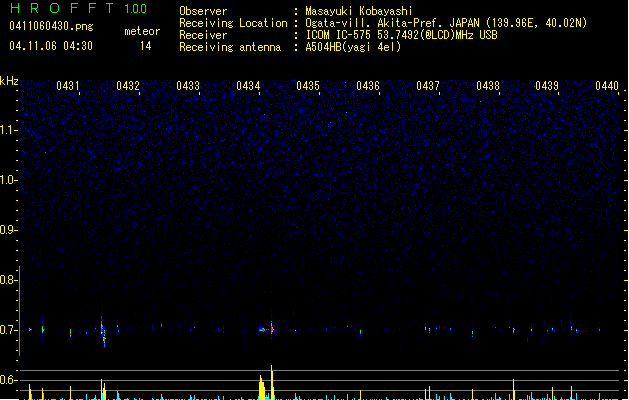The height and width of the screenshot is (400, 629).
Task: Click the 0.7 frequency axis label
Action: tap(9, 330)
